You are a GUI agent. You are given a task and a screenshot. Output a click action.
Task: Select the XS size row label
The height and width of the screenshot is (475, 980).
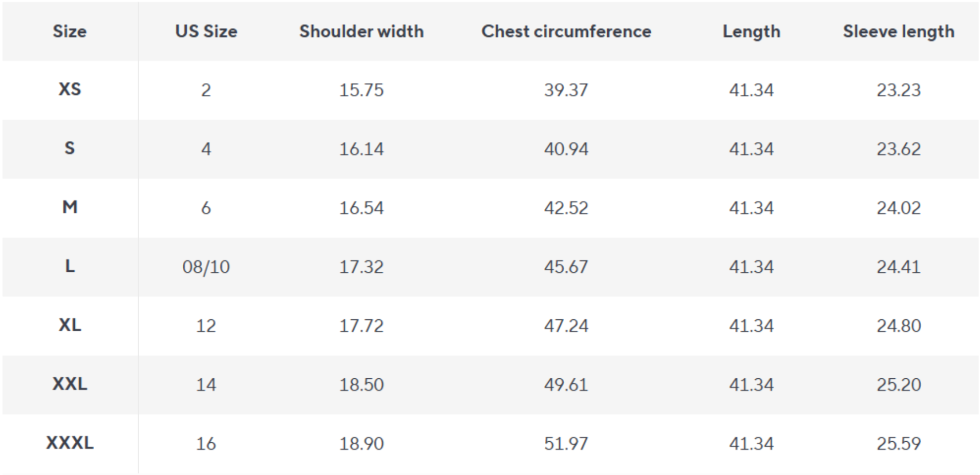tap(70, 90)
